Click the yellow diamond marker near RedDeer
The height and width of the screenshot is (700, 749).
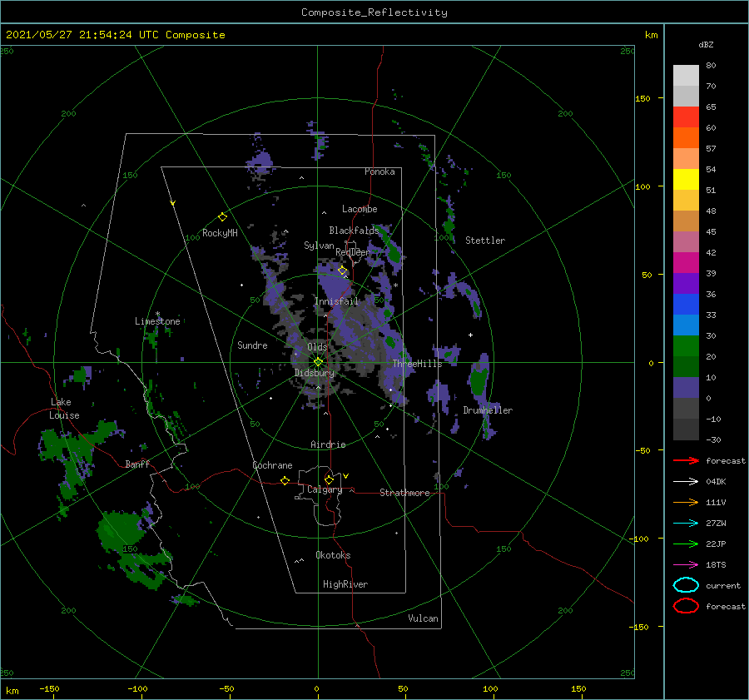click(343, 271)
